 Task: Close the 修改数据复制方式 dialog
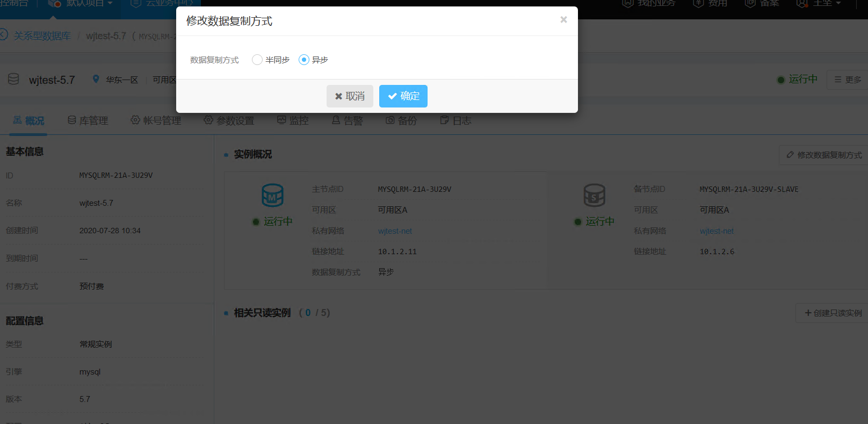563,19
